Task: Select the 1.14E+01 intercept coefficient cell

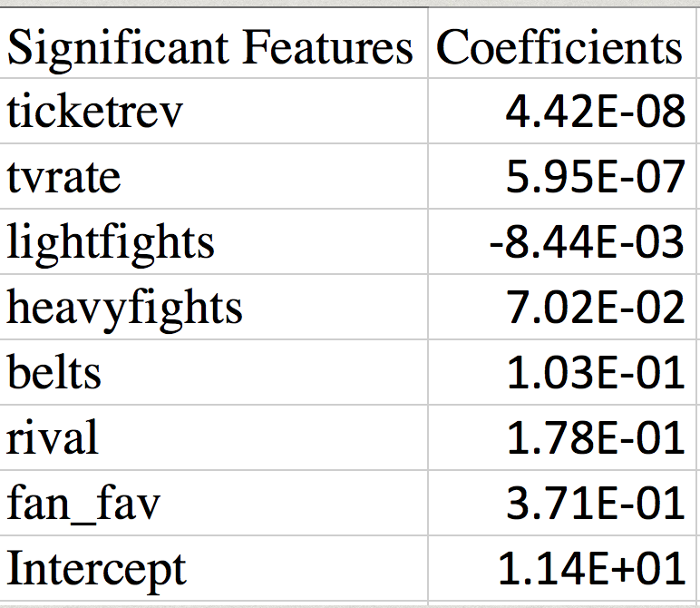Action: pos(590,569)
